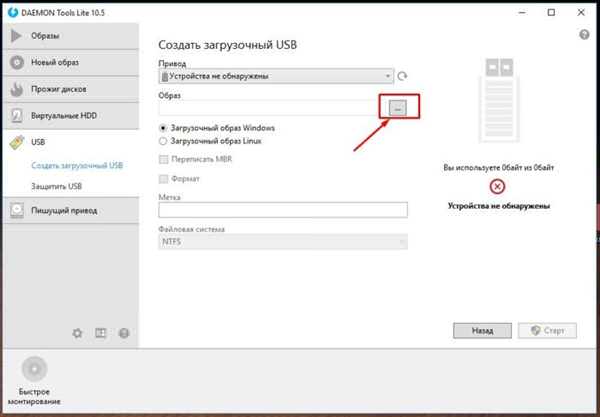Click the hard drive icon beside Виртуальные HDD
The image size is (600, 417).
coord(16,116)
